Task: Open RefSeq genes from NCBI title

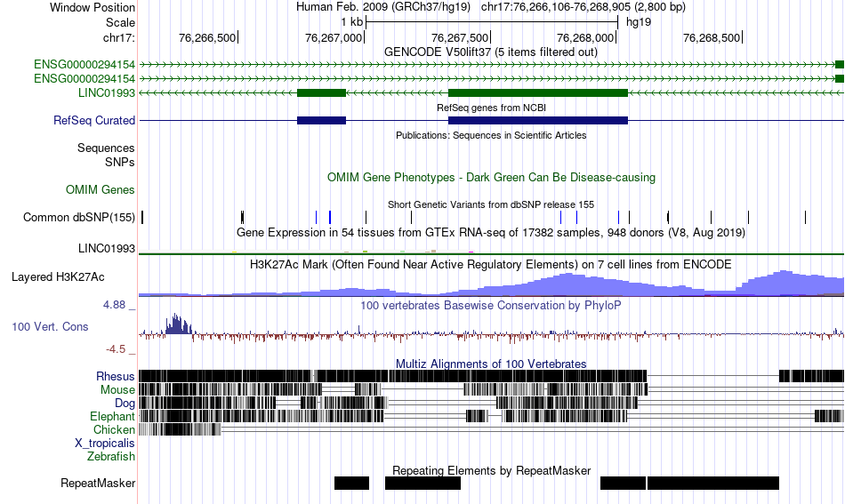Action: coord(491,108)
